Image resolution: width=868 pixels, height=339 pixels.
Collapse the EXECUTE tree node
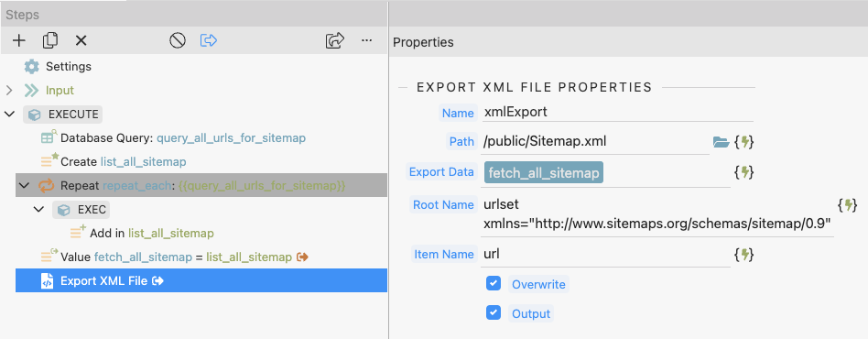(9, 115)
